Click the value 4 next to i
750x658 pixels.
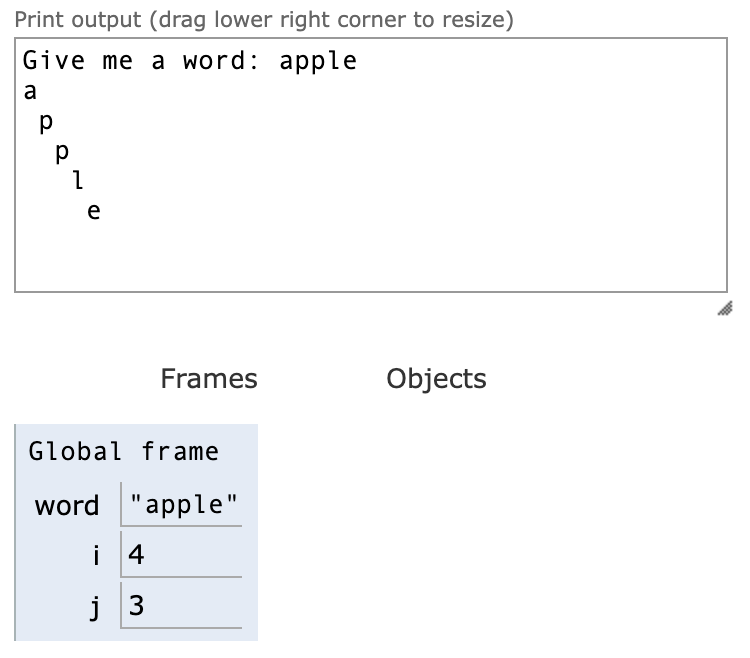[137, 555]
